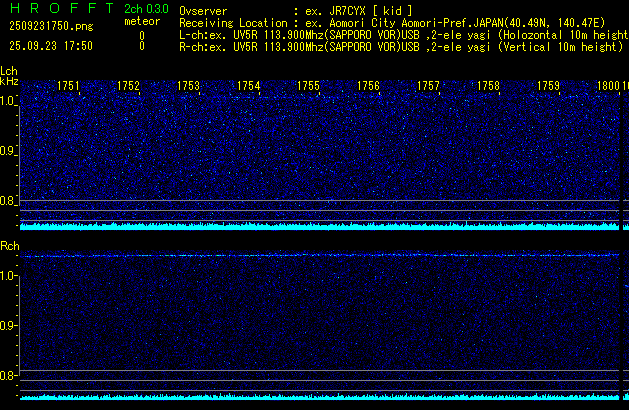This screenshot has width=629, height=410.
Task: Select the 1753 time tick label
Action: pos(189,87)
